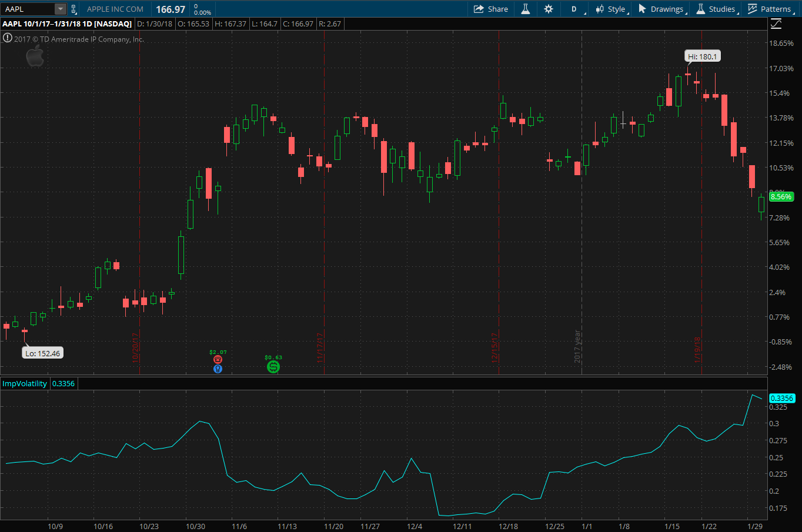Click the copyright TD Ameritrade IP Company text
802x532 pixels.
(79, 39)
